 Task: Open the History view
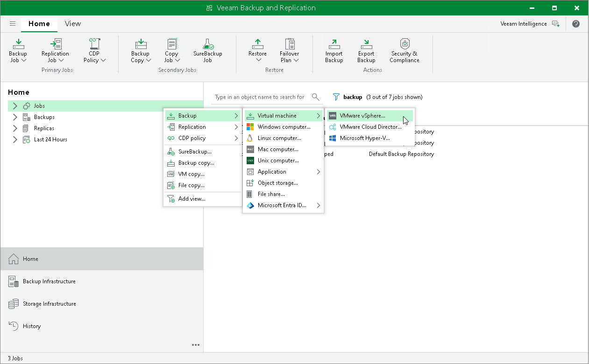point(33,326)
